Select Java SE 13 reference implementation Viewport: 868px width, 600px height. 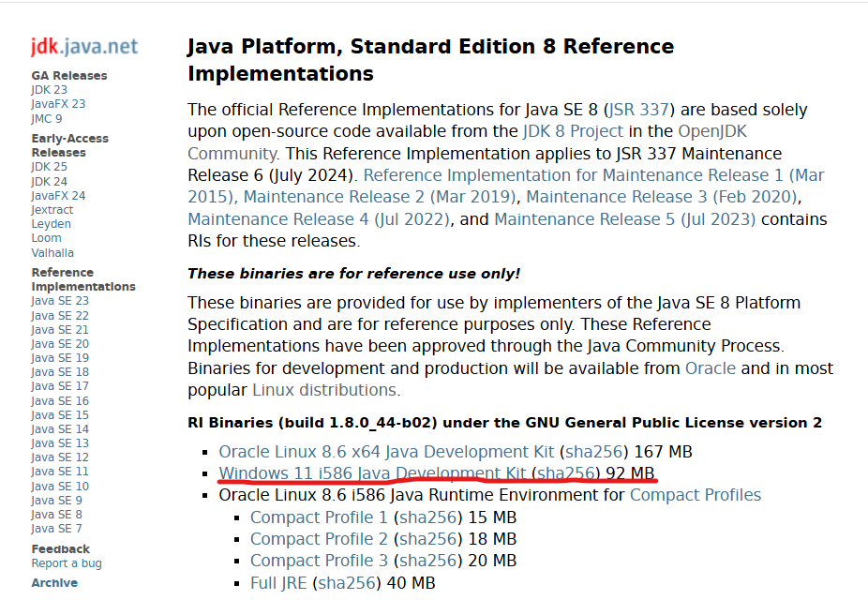point(60,442)
